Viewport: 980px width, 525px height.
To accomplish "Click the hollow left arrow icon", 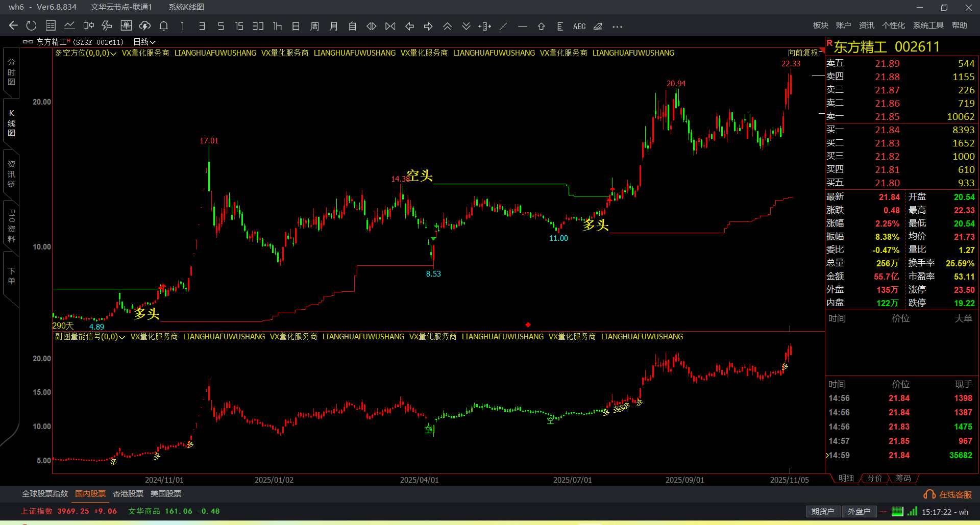I will (409, 26).
